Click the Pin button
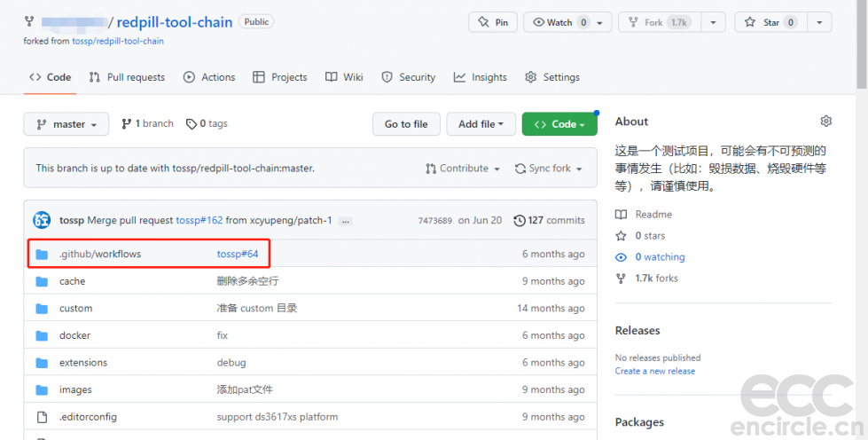868x440 pixels. point(493,22)
